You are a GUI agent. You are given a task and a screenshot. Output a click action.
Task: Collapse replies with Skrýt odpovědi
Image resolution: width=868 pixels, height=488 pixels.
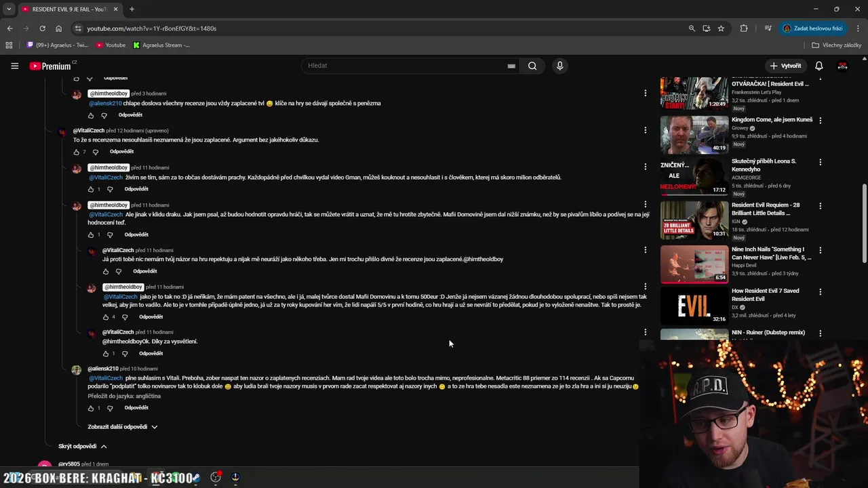click(82, 447)
